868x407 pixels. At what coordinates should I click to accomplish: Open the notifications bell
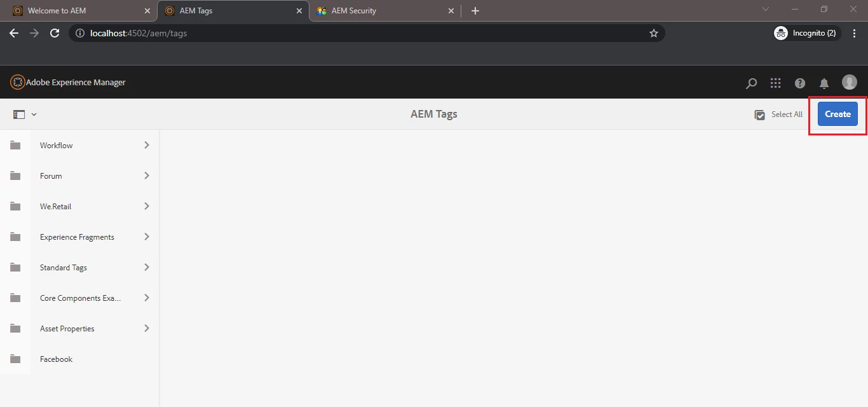point(824,83)
